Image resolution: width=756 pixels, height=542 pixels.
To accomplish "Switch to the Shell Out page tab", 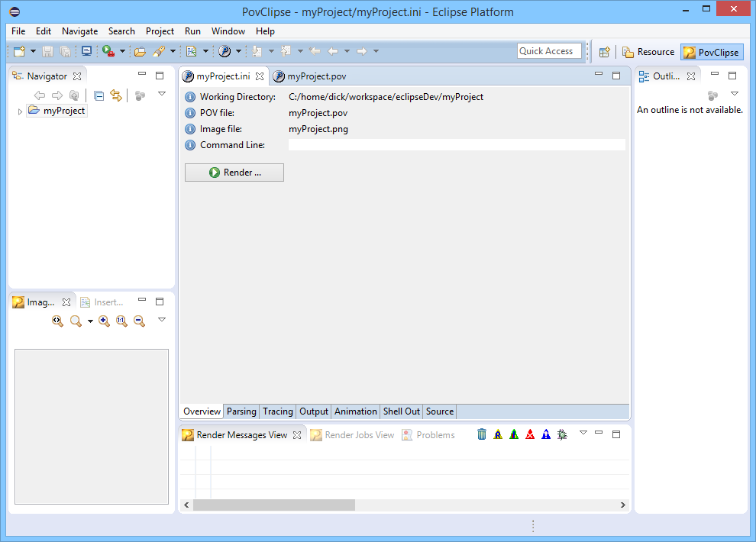I will [x=401, y=411].
